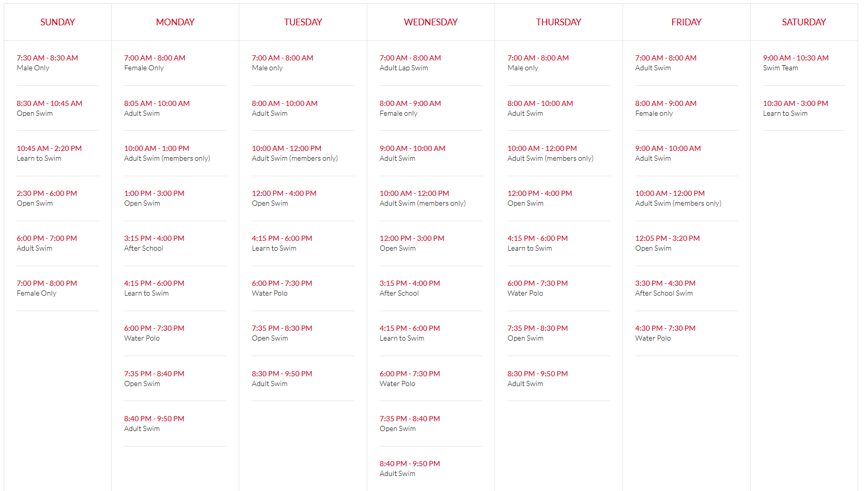Screen dimensions: 868x491
Task: Select Monday's 7:35 PM Open Swim
Action: point(154,378)
